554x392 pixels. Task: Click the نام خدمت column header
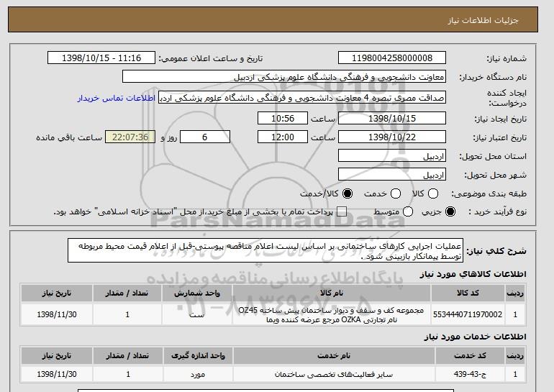[334, 355]
